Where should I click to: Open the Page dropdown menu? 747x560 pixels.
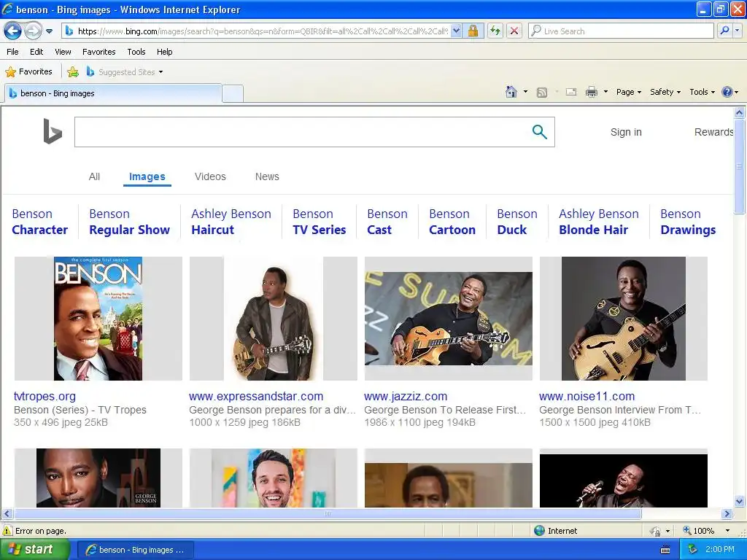[x=629, y=92]
